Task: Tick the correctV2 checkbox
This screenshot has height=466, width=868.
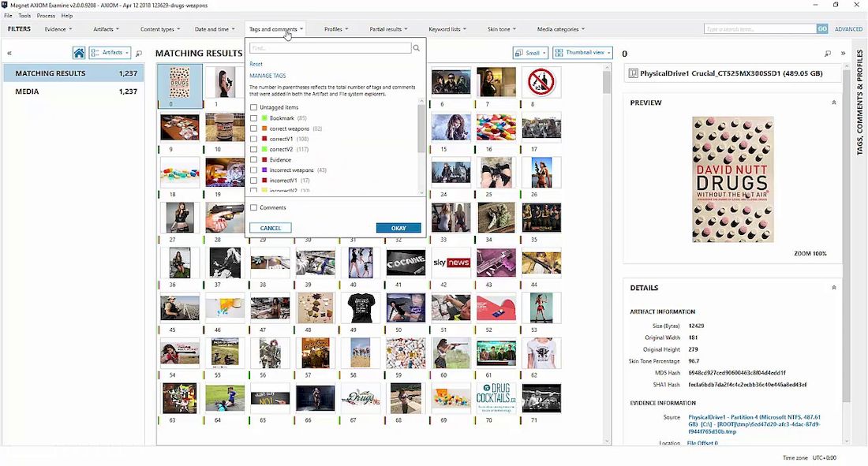Action: (253, 150)
